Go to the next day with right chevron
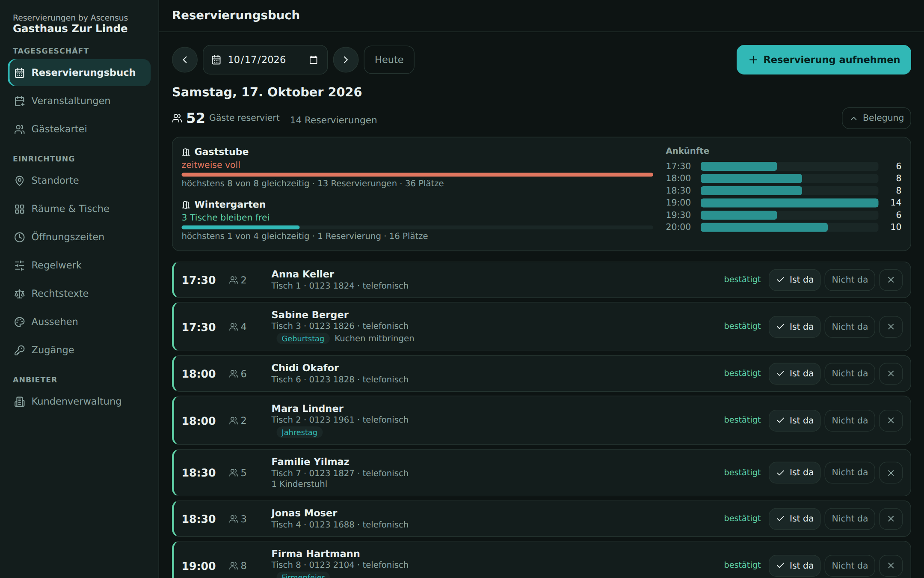924x578 pixels. (x=346, y=60)
